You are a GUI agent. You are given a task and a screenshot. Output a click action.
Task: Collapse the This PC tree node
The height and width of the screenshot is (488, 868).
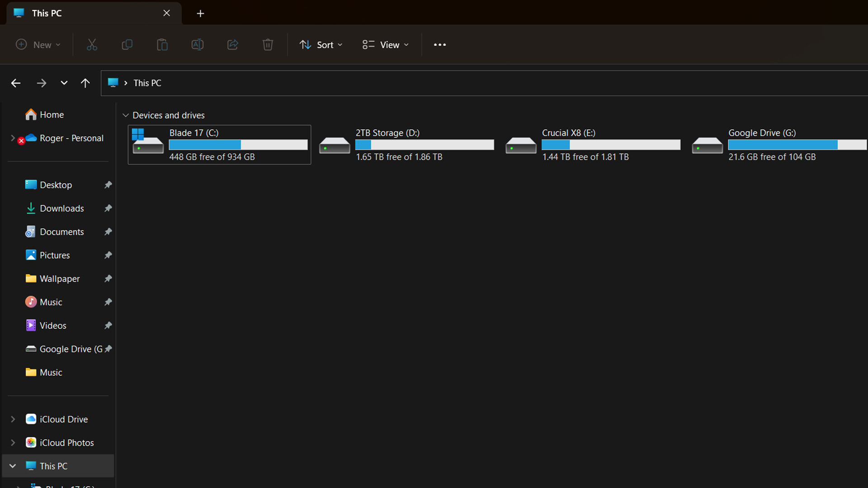13,466
